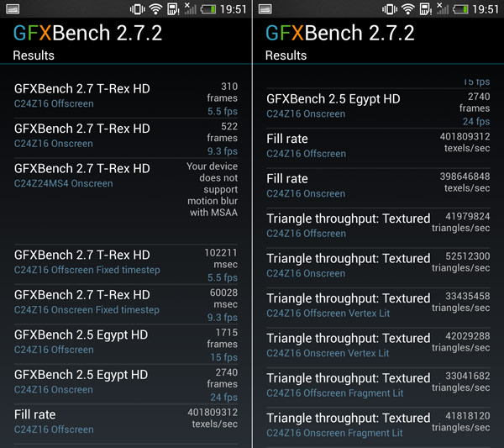The width and height of the screenshot is (504, 448).
Task: Open Triangle throughput C24Z16 Offscreen Vertex Lit result
Action: click(378, 308)
